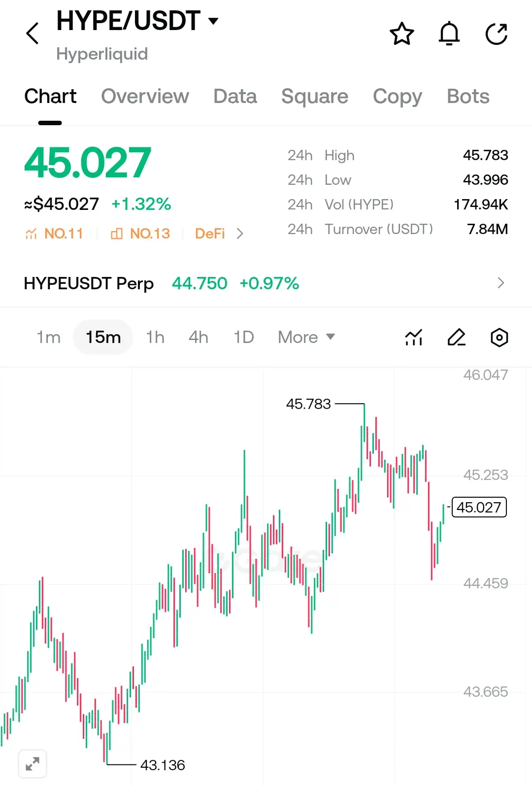Open NO.11 ranking chart icon

click(31, 234)
